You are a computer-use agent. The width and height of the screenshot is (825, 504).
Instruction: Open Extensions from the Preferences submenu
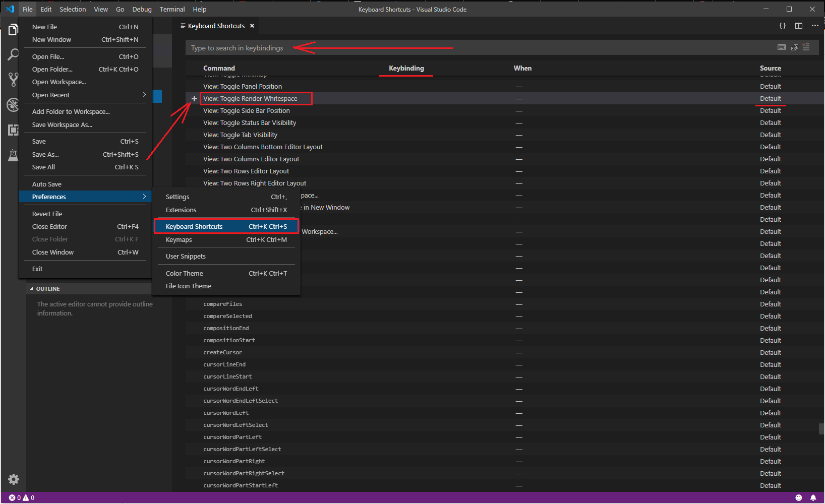coord(226,210)
